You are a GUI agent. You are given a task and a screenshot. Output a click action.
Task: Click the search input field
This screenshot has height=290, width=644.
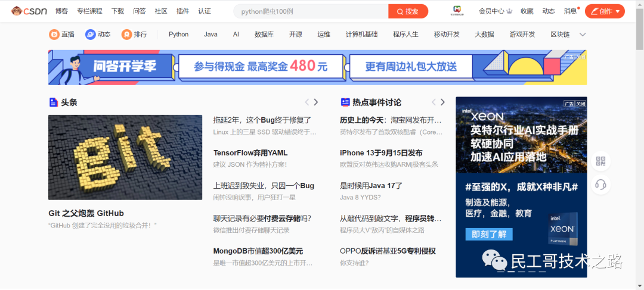(x=311, y=11)
